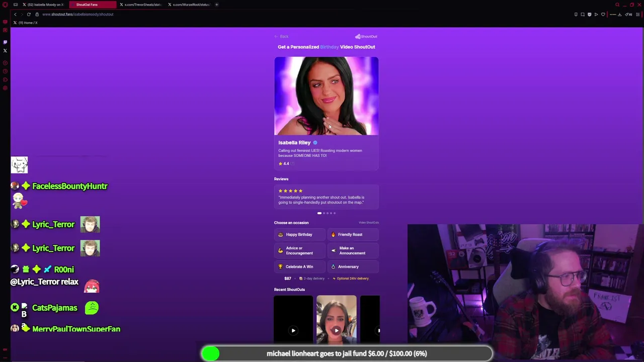The height and width of the screenshot is (362, 644).
Task: Select the Friendly Roast occasion
Action: coord(353,234)
